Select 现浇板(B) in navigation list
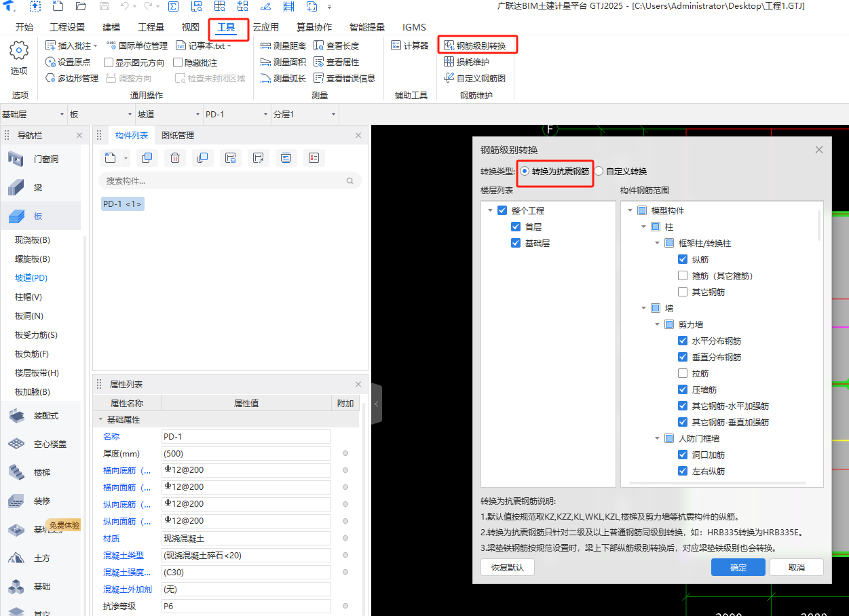The image size is (849, 616). tap(33, 239)
